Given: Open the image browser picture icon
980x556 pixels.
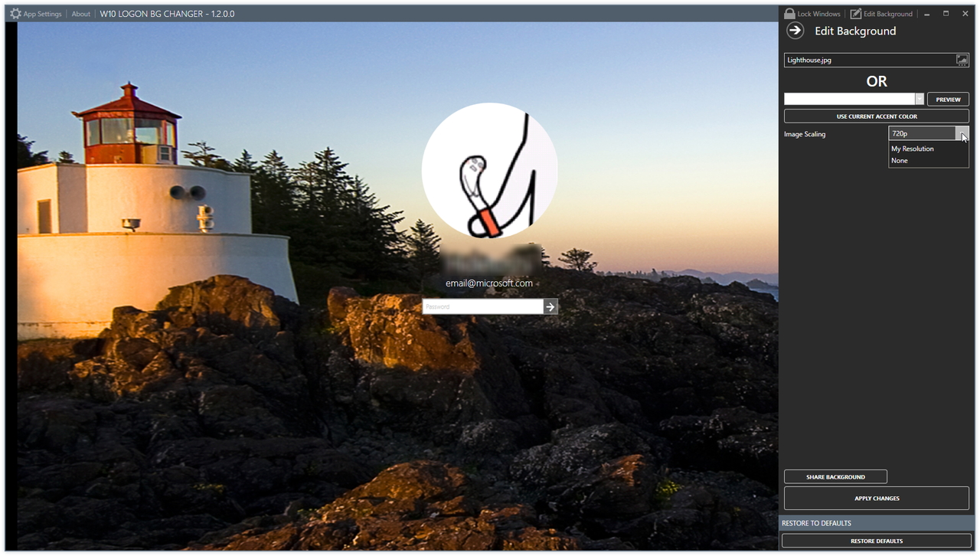Looking at the screenshot, I should 962,60.
